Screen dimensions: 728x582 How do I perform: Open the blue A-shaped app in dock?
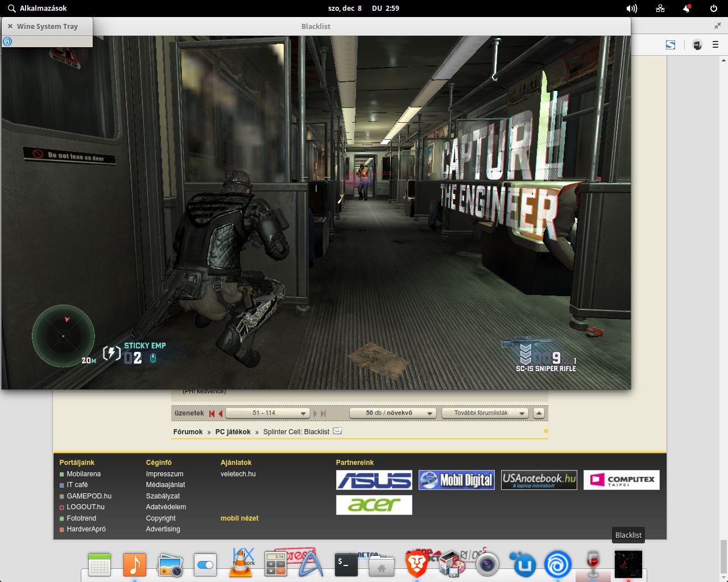(311, 565)
